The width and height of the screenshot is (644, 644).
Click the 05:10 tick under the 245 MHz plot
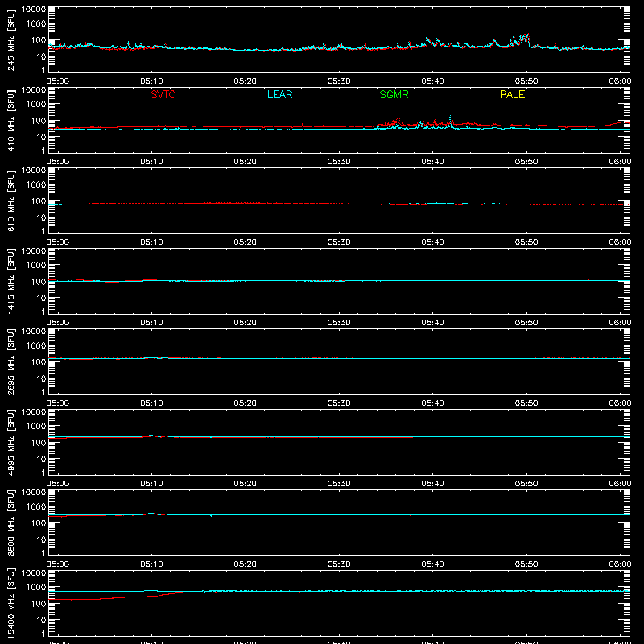[151, 81]
